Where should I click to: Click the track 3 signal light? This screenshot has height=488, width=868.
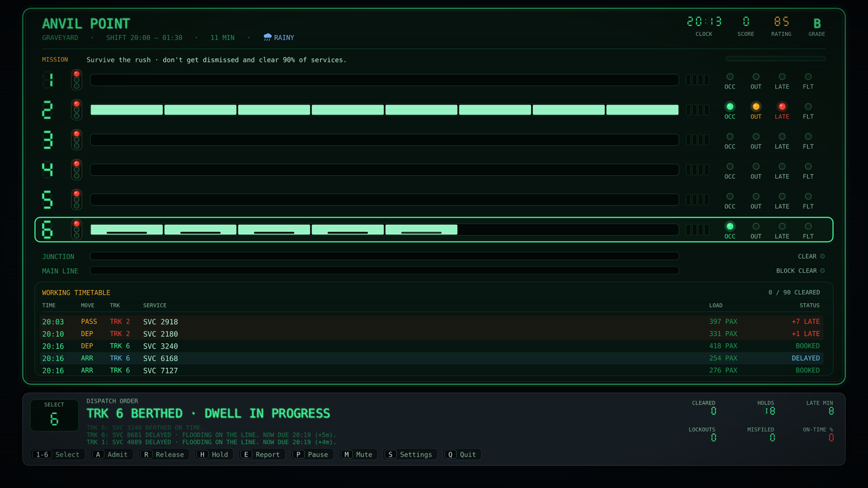coord(76,139)
